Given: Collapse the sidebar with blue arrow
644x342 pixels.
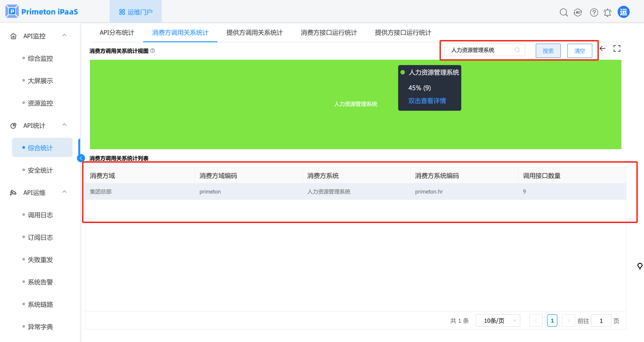Looking at the screenshot, I should click(81, 158).
